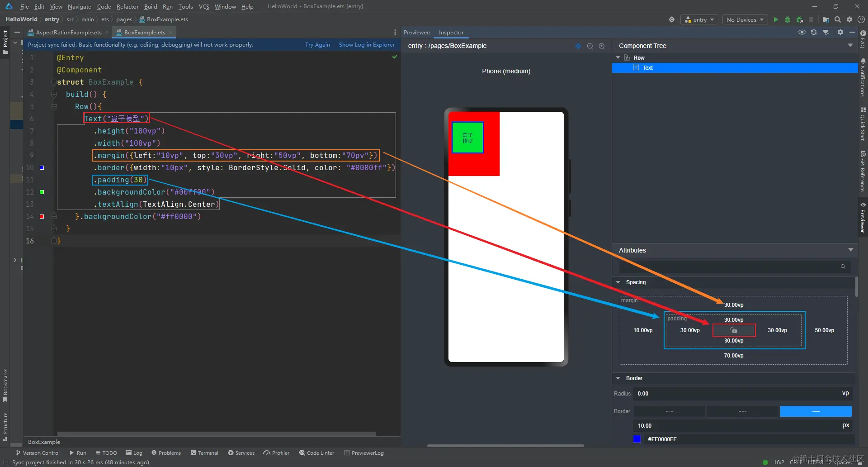Zoom in the phone preview

click(x=602, y=46)
